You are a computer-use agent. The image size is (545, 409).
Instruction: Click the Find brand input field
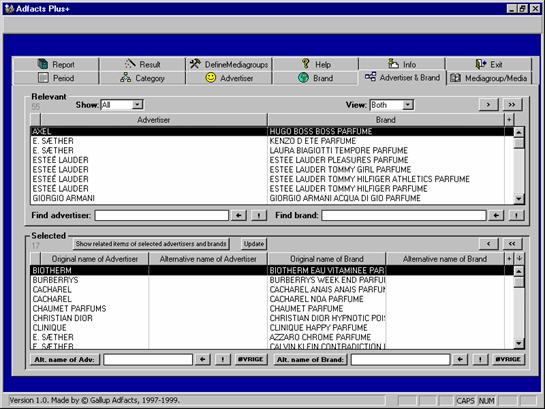pyautogui.click(x=404, y=215)
